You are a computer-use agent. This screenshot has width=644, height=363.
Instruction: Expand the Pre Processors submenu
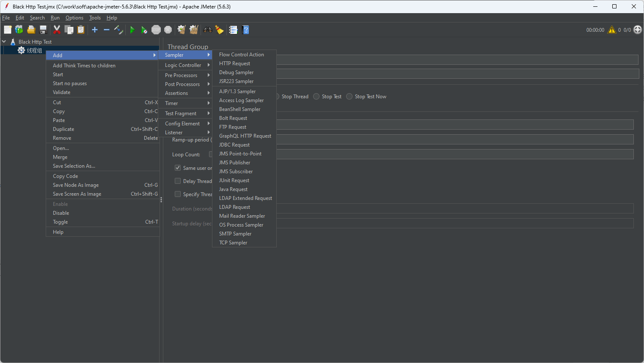185,75
